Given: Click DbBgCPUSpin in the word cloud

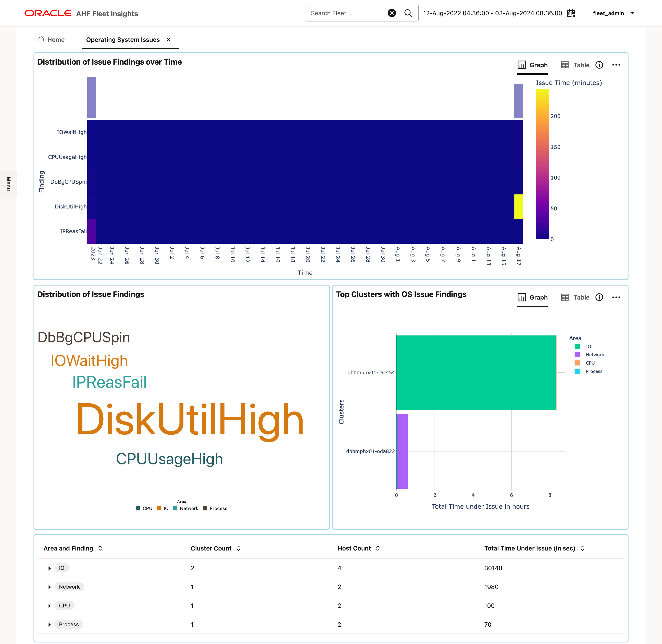Looking at the screenshot, I should click(83, 338).
